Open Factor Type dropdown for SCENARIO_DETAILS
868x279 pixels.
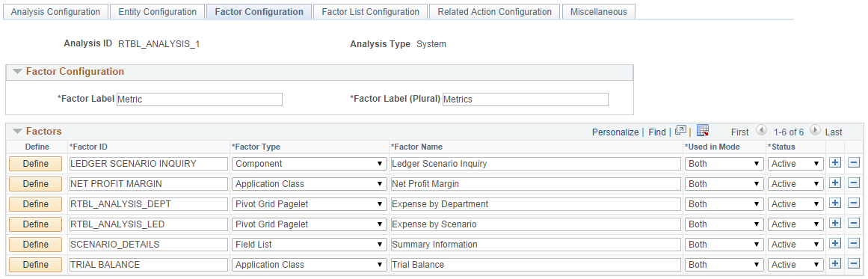coord(309,245)
